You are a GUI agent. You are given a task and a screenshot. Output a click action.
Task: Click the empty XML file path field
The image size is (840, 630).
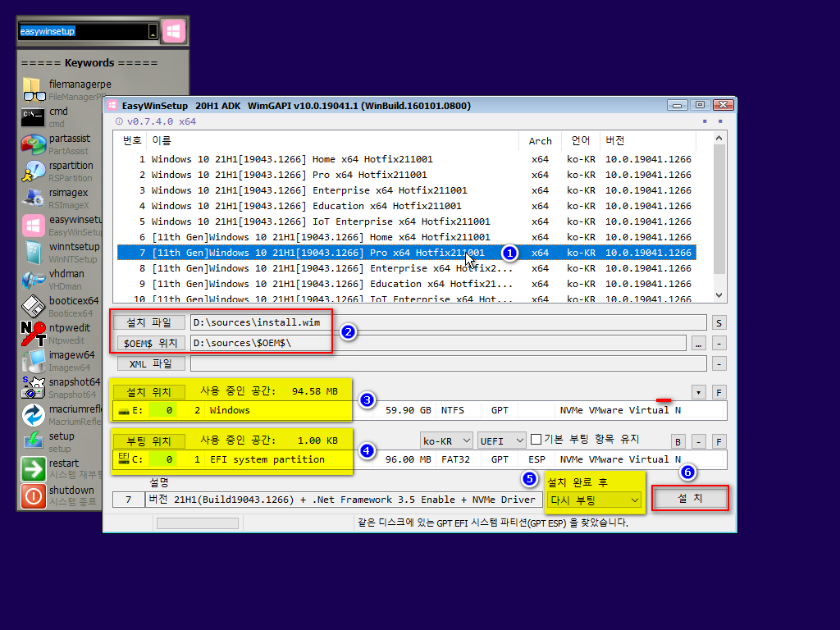449,363
